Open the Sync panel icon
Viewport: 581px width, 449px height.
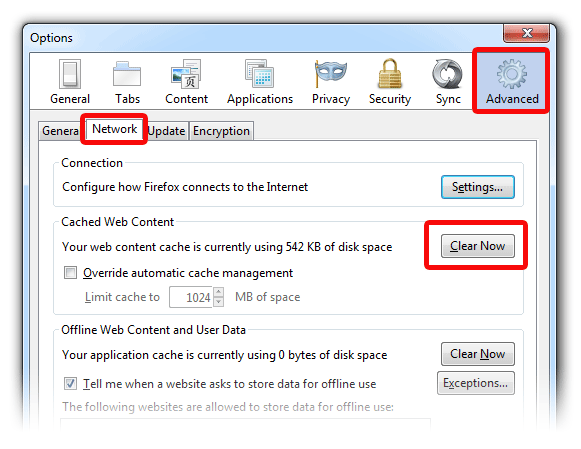(447, 74)
